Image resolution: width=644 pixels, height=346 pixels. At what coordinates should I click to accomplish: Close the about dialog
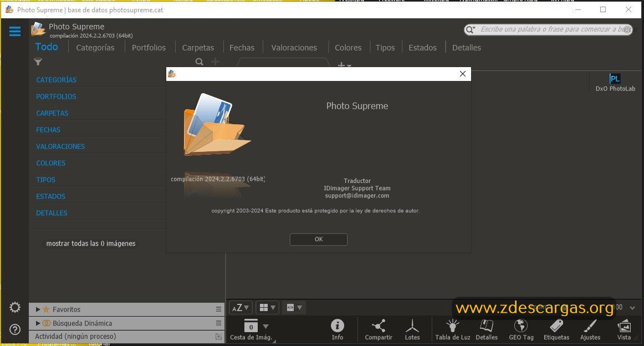tap(462, 74)
